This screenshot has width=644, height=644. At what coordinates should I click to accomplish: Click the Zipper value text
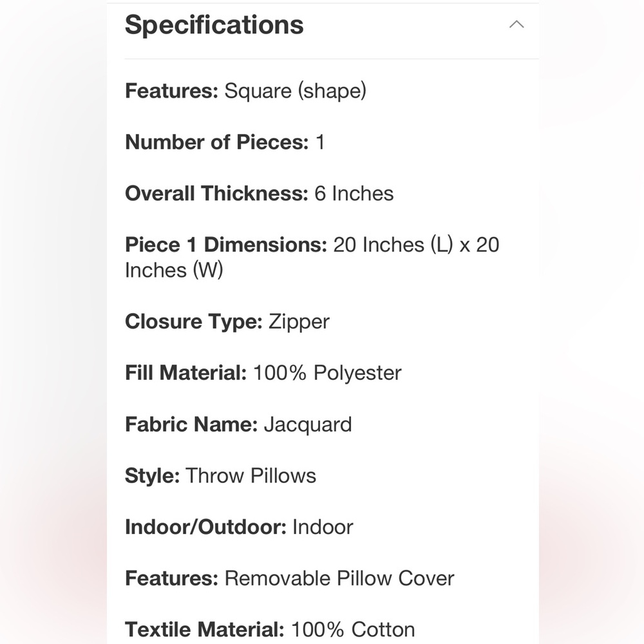(x=299, y=322)
